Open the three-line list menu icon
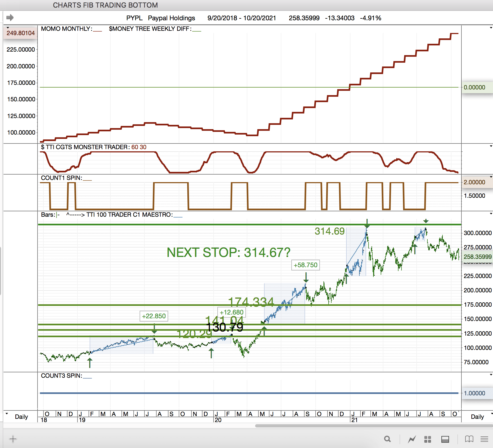This screenshot has height=448, width=493. (484, 439)
